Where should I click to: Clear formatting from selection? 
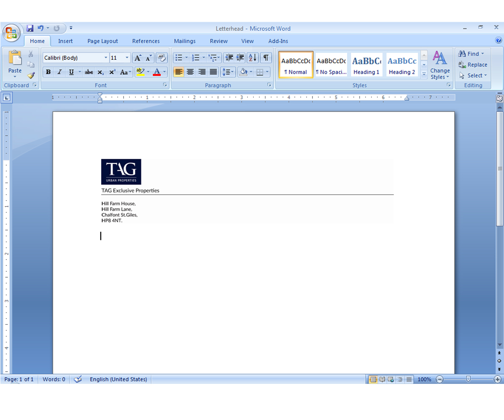tap(161, 58)
